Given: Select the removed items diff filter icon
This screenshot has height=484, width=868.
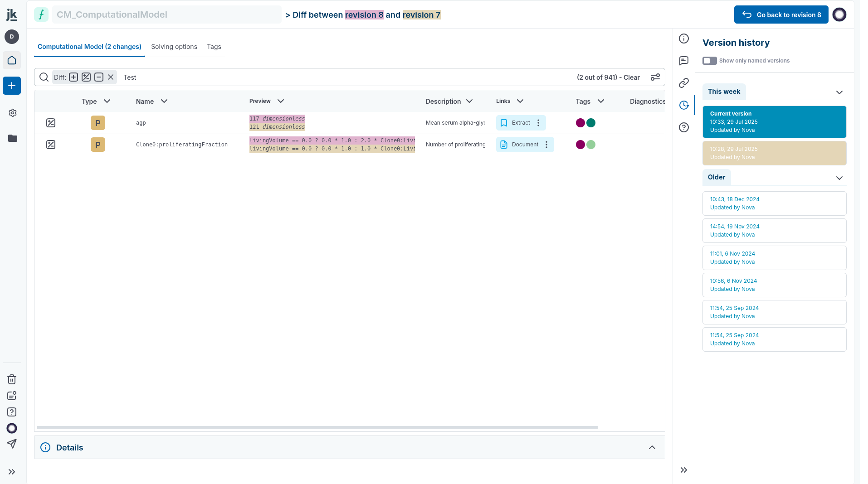Looking at the screenshot, I should (99, 77).
